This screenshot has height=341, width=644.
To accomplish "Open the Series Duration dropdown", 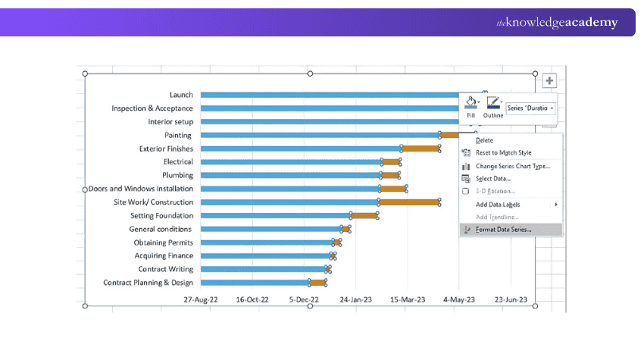I will tap(530, 108).
